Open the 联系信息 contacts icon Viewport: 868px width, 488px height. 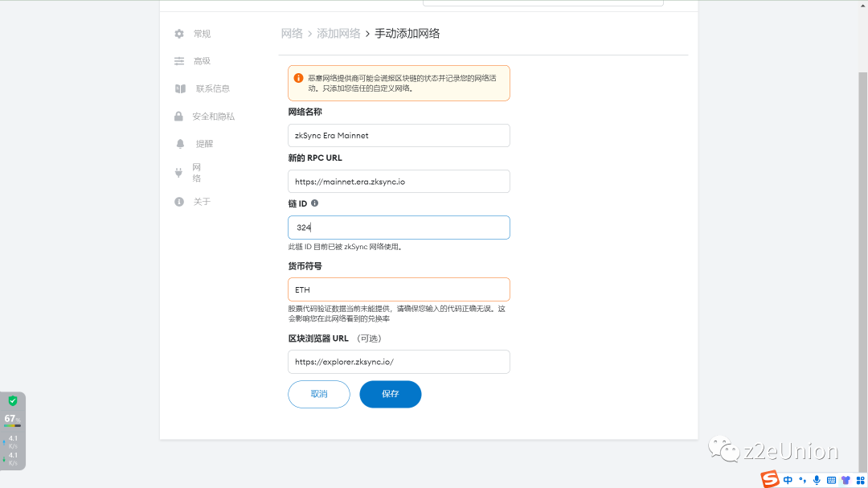tap(178, 88)
